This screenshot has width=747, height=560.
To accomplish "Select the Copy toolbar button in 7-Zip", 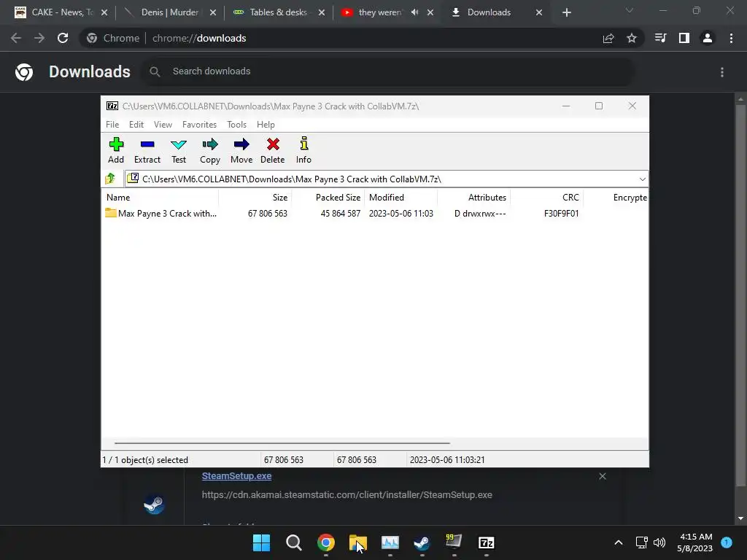I will (209, 150).
